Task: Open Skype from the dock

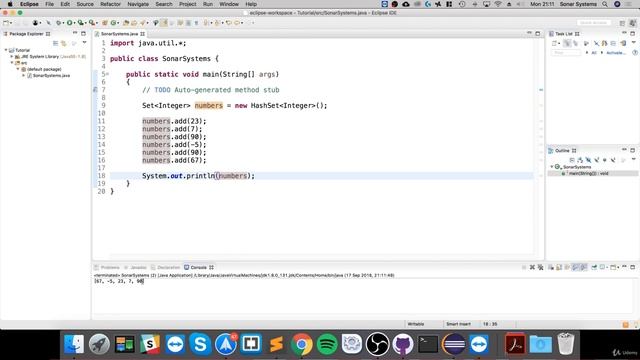Action: (200, 344)
